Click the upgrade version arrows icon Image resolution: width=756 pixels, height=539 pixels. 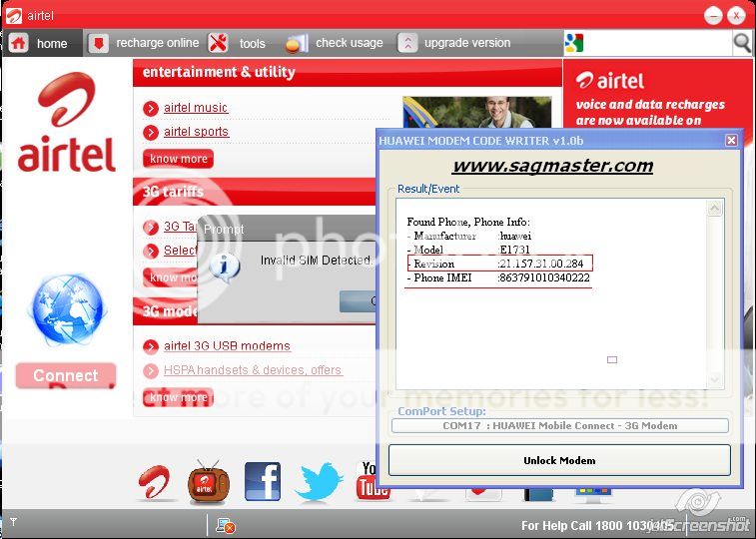point(407,43)
